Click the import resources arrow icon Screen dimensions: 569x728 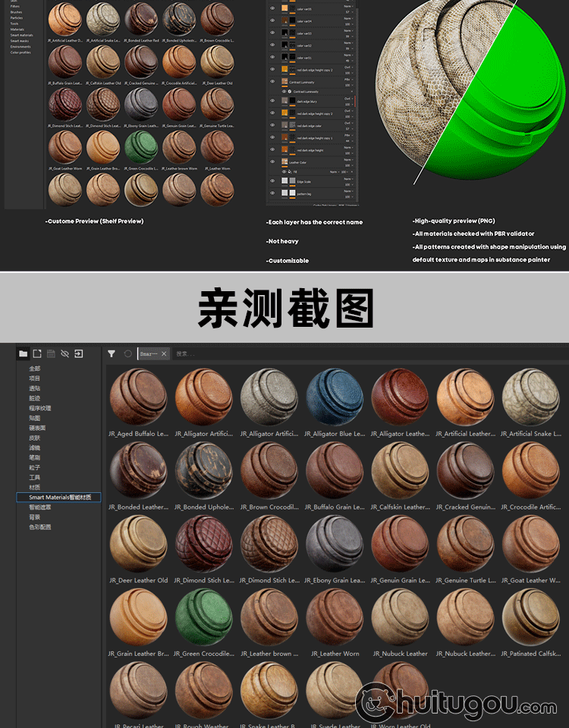coord(78,353)
